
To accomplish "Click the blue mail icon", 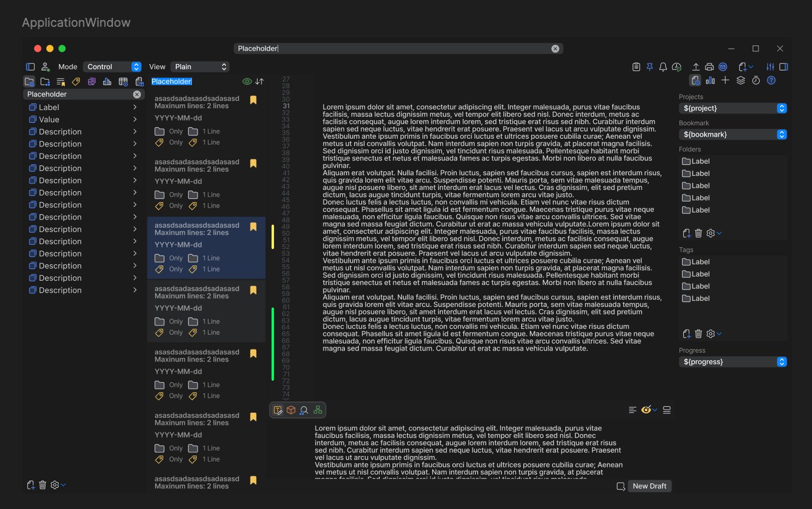I will pyautogui.click(x=723, y=67).
